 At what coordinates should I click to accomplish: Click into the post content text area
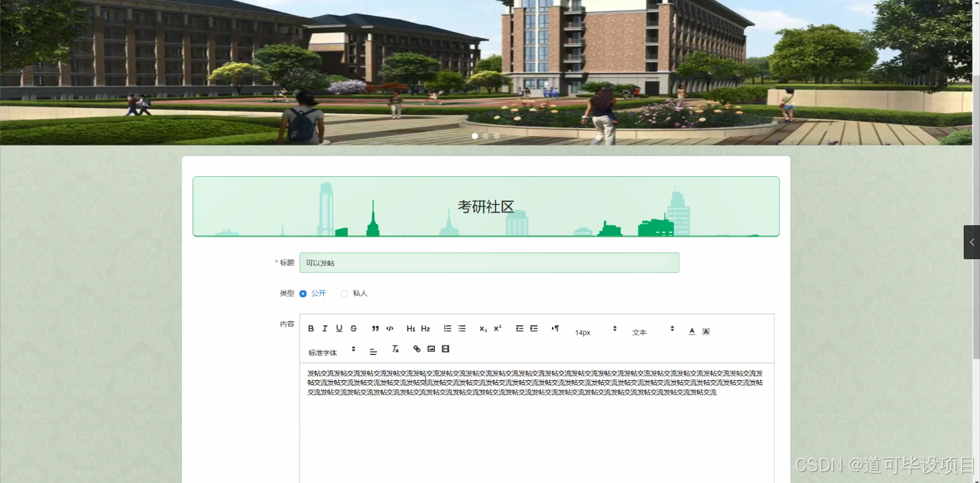537,423
